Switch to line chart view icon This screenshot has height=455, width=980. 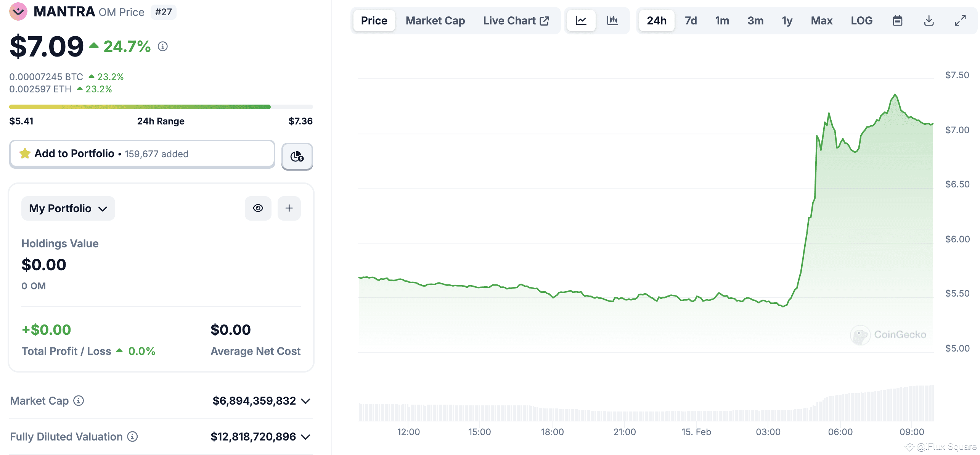click(581, 21)
